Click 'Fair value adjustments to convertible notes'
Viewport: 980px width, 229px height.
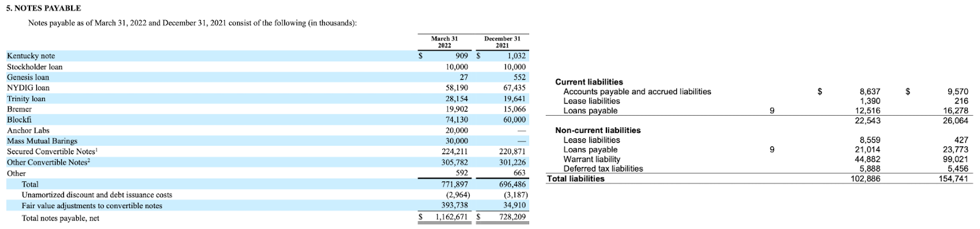92,206
